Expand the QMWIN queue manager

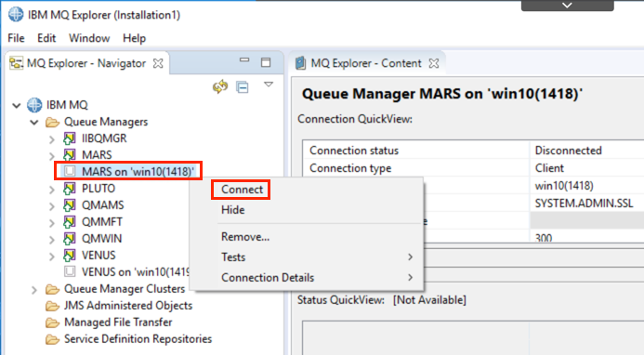click(52, 239)
